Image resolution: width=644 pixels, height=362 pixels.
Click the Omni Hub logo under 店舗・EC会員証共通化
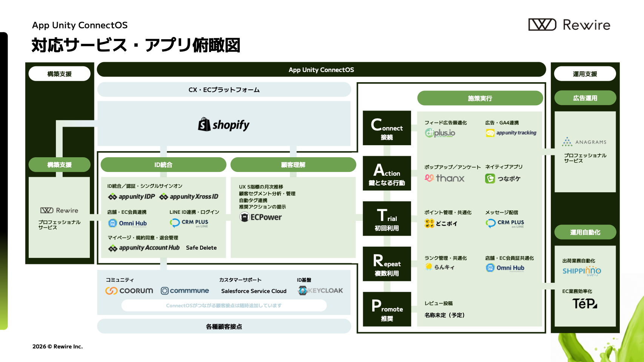pos(505,268)
